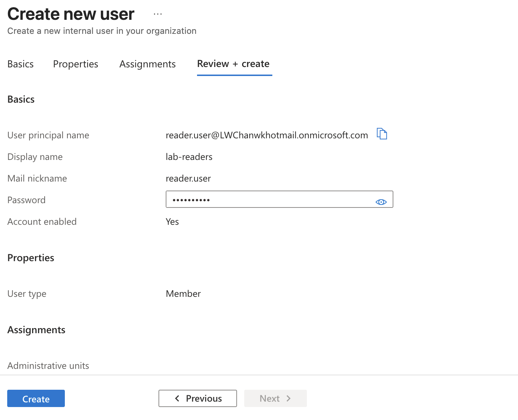
Task: Select the reader.user@LWChanwkhotmail.onmicrosoft.com value
Action: tap(267, 135)
